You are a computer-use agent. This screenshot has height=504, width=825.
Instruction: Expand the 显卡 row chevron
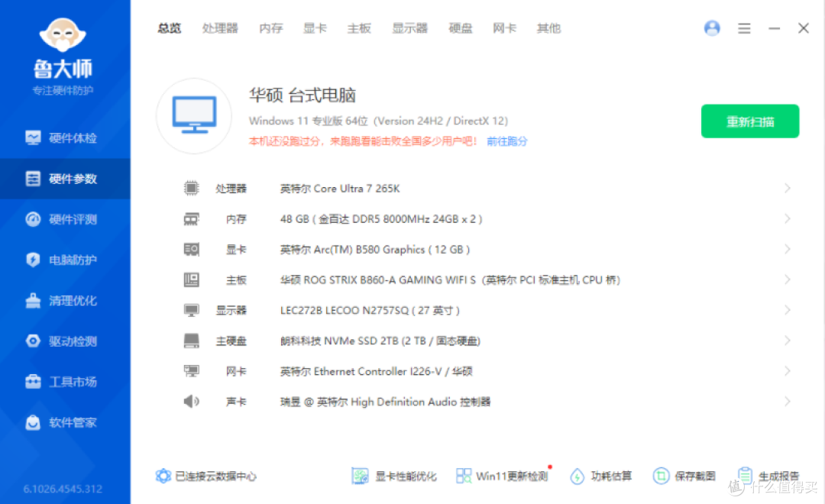point(787,249)
